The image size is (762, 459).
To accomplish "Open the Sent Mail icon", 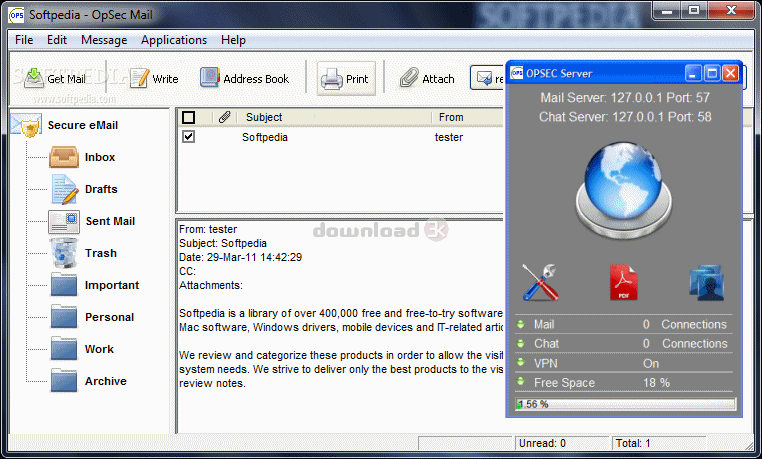I will click(64, 221).
